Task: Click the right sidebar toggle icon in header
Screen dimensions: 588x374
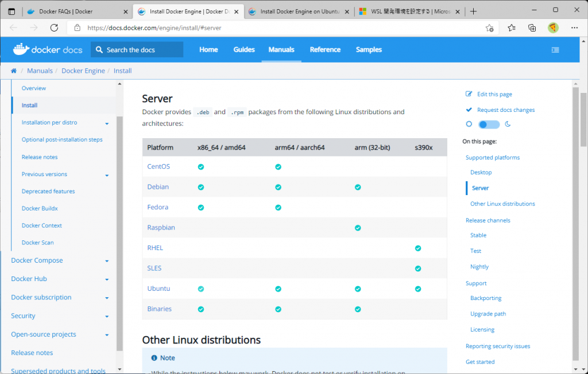Action: pos(555,50)
